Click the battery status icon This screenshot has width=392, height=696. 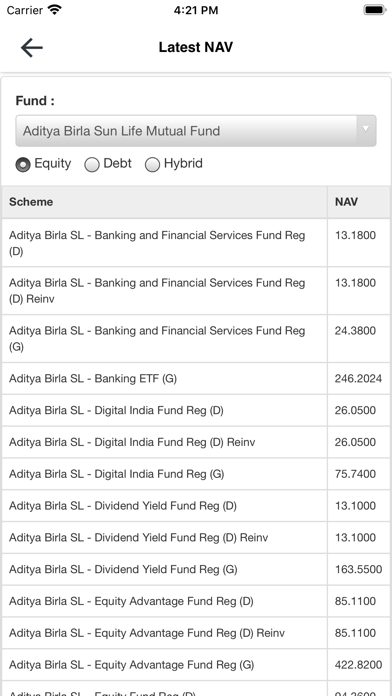pyautogui.click(x=375, y=10)
